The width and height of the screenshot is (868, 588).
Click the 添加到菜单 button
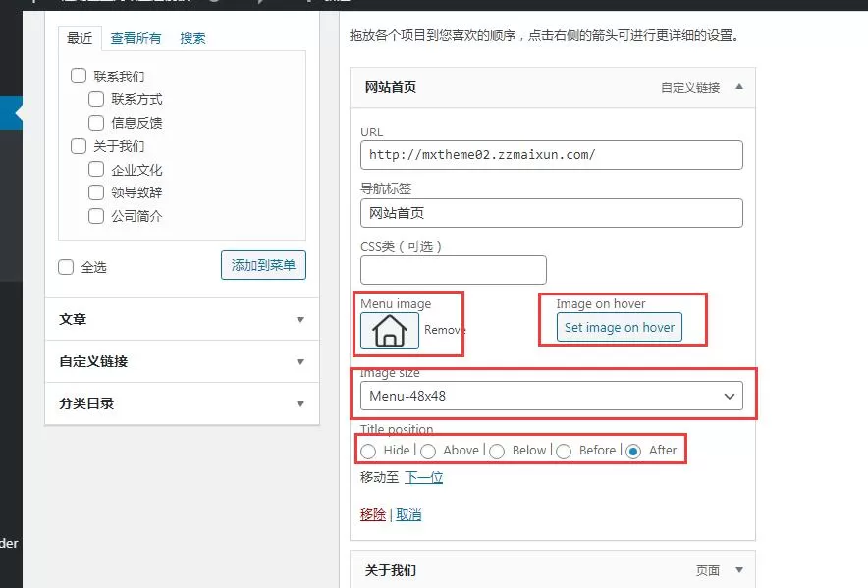263,265
